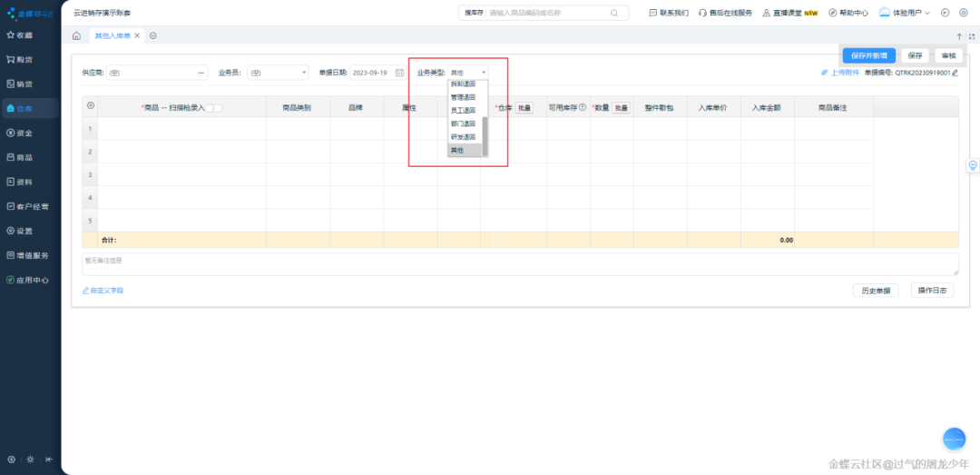
Task: Click the dropdown list scrollbar
Action: [485, 136]
